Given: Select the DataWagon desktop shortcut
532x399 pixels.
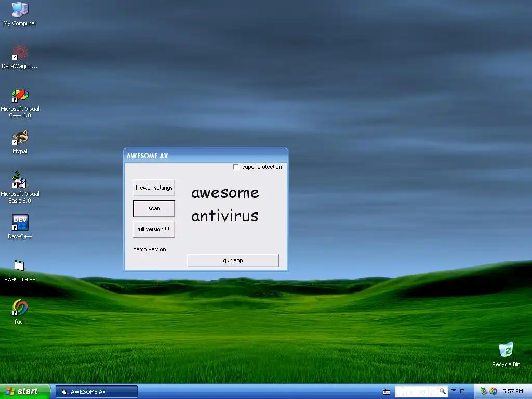Looking at the screenshot, I should 20,57.
